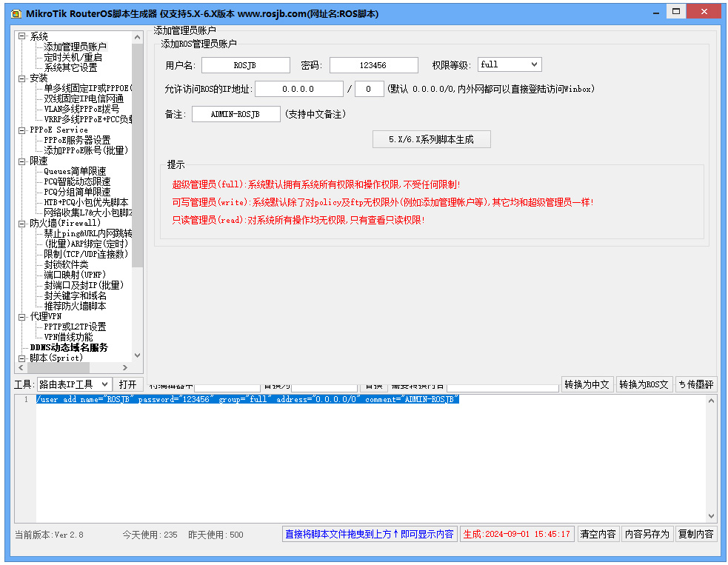Click the tree horizontal scroll-right arrow
The height and width of the screenshot is (565, 728).
[125, 367]
